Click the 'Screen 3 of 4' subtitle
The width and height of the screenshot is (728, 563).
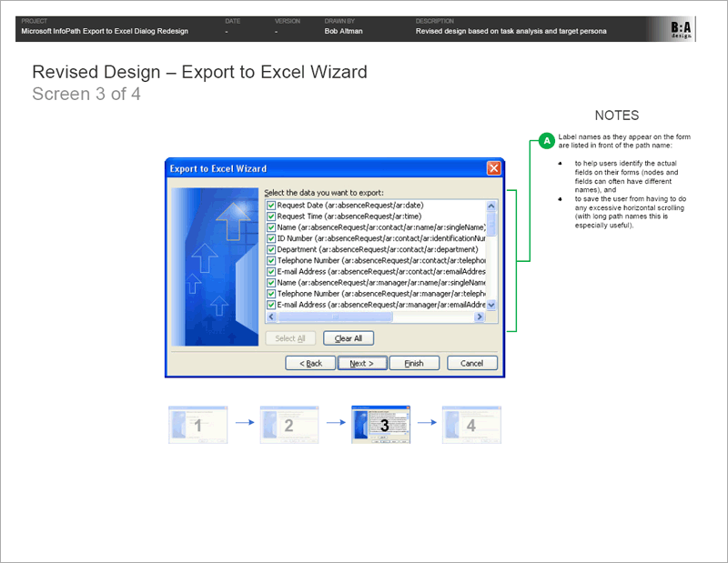click(86, 94)
